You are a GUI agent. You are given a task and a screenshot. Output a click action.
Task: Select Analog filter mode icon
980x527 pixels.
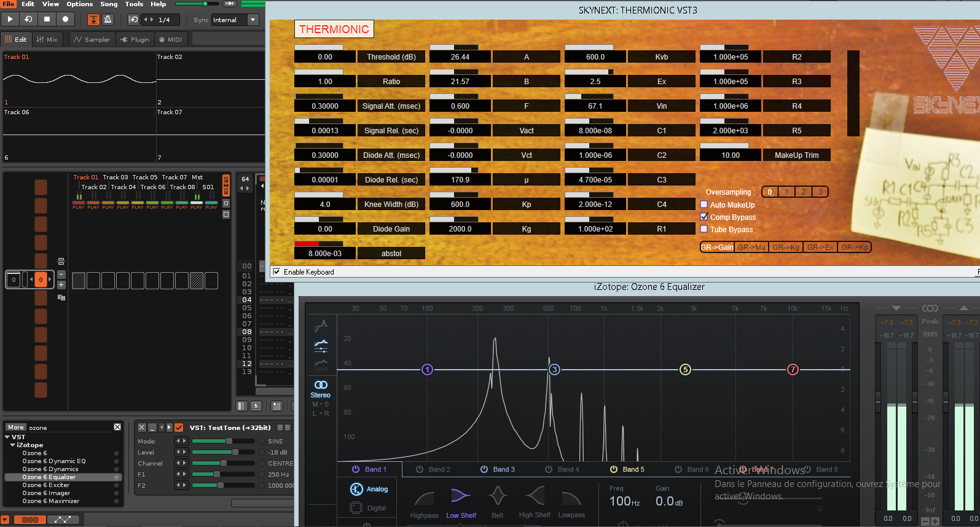coord(356,489)
